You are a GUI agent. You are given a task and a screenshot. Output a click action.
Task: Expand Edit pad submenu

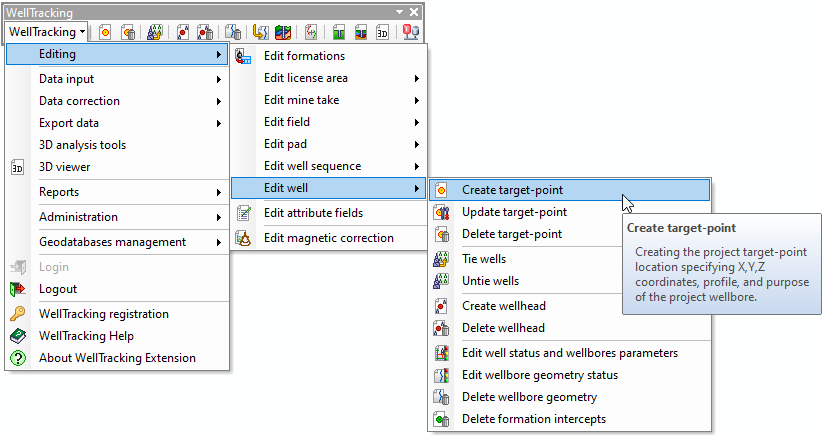[x=328, y=144]
